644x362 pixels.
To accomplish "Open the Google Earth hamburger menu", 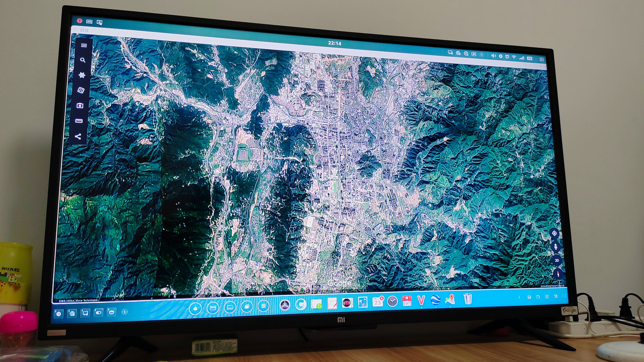I will [x=84, y=46].
